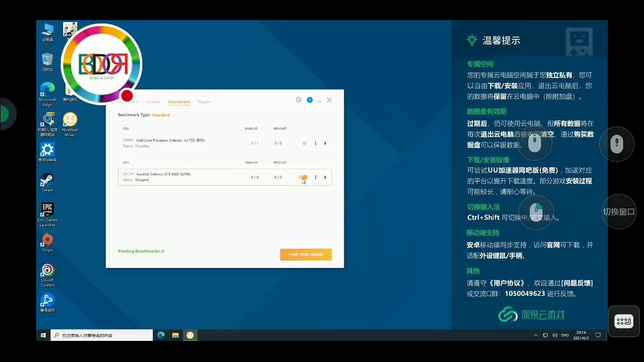644x362 pixels.
Task: Switch the ENG input language
Action: click(565, 335)
